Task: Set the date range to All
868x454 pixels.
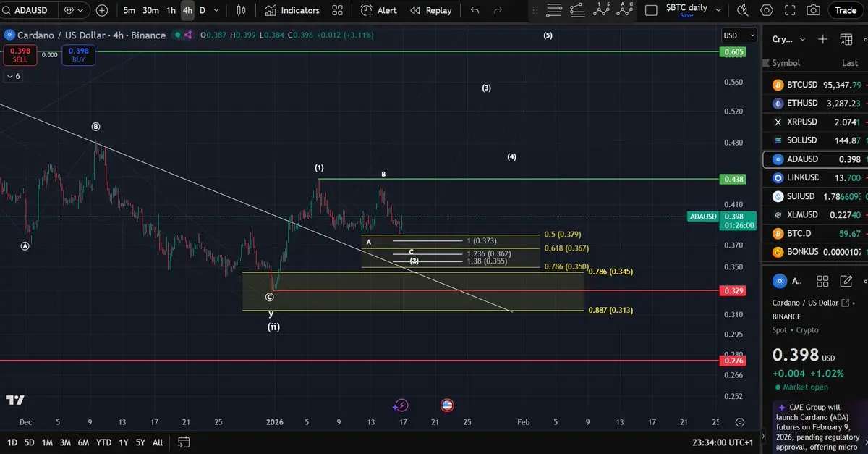Action: click(x=158, y=442)
